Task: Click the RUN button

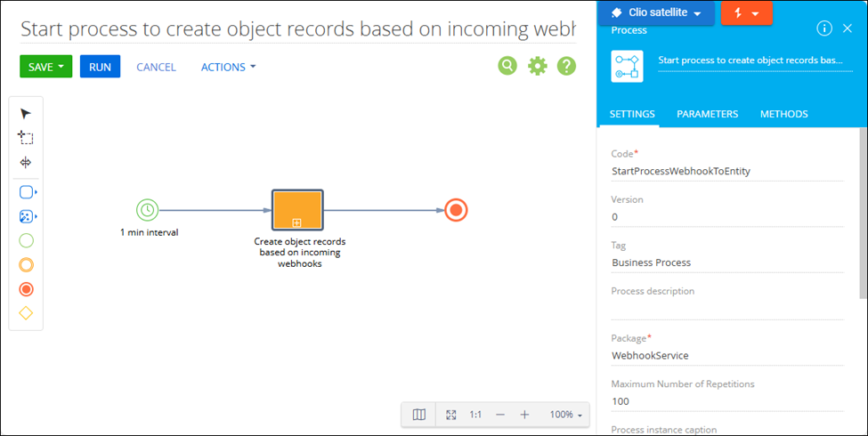Action: 100,67
